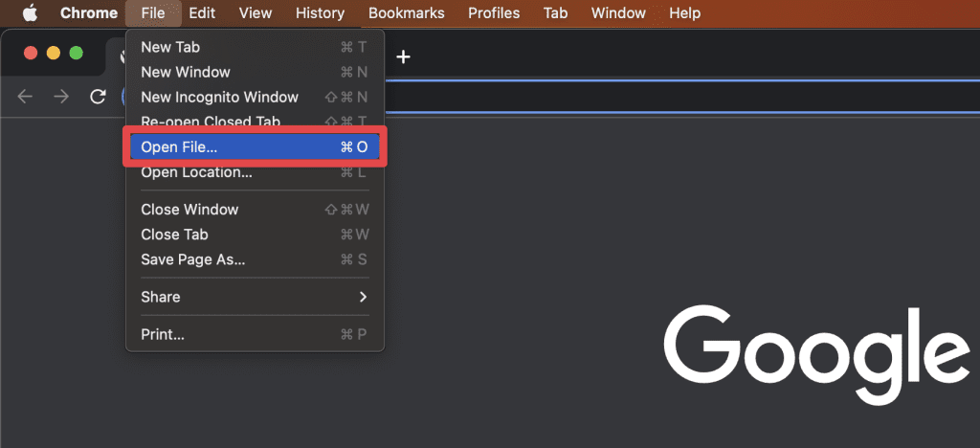The width and height of the screenshot is (980, 448).
Task: Open the Window menu
Action: (618, 13)
